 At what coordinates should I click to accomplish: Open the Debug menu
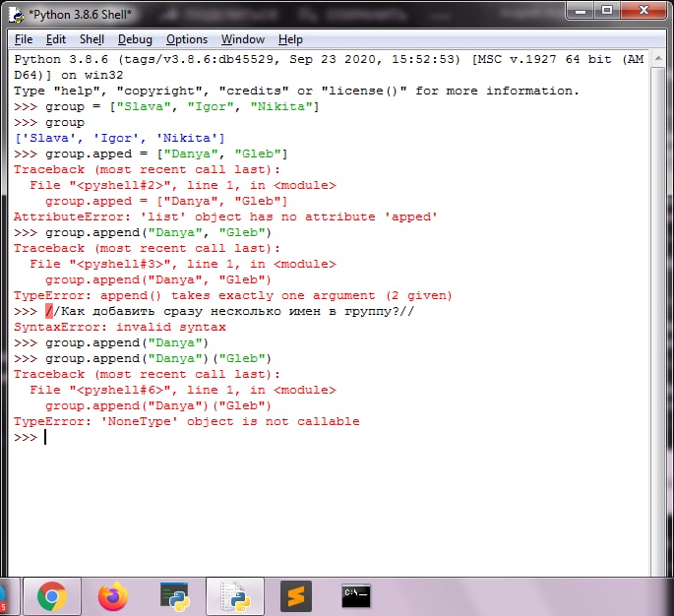(135, 39)
